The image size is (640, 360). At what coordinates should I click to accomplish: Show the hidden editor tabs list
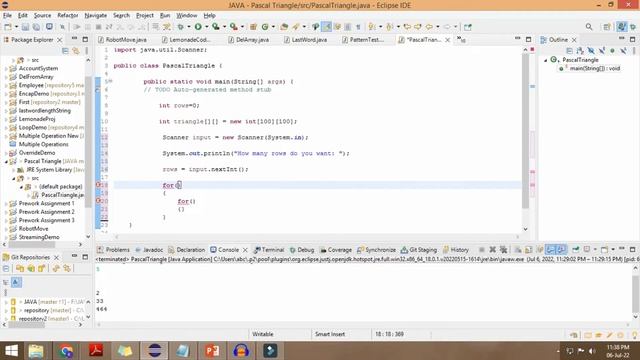(461, 39)
